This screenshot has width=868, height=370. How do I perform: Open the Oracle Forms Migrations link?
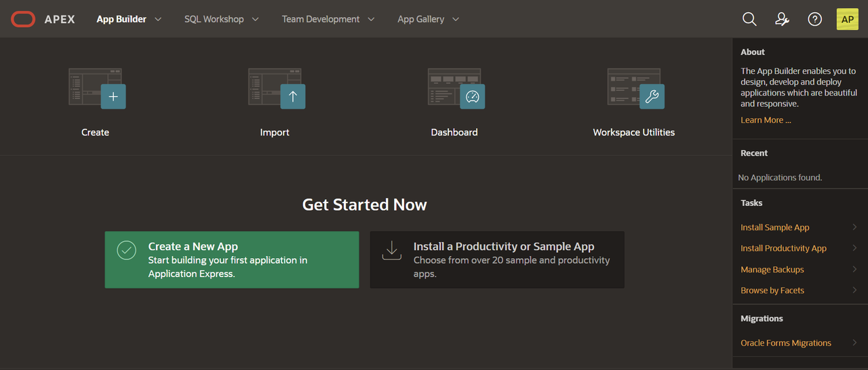(786, 343)
